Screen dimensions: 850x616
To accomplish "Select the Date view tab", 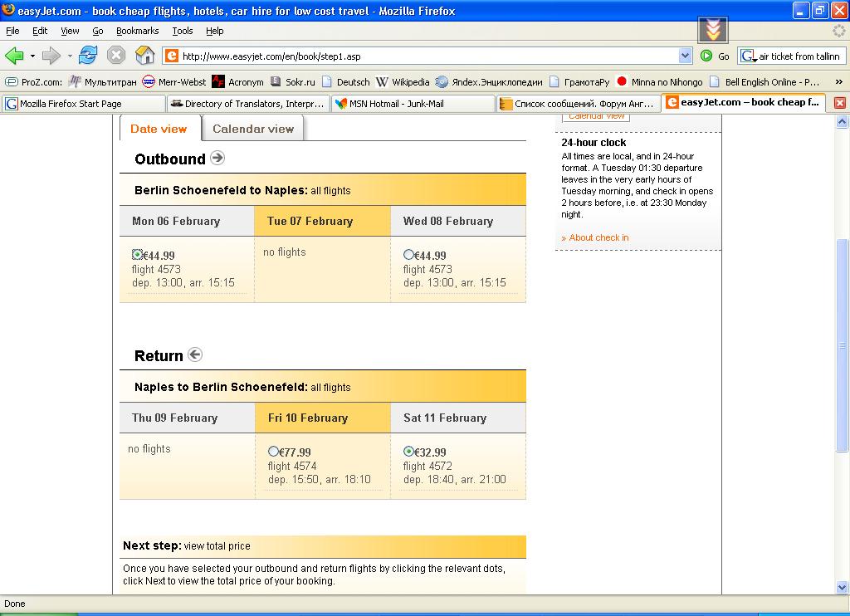I will coord(159,129).
